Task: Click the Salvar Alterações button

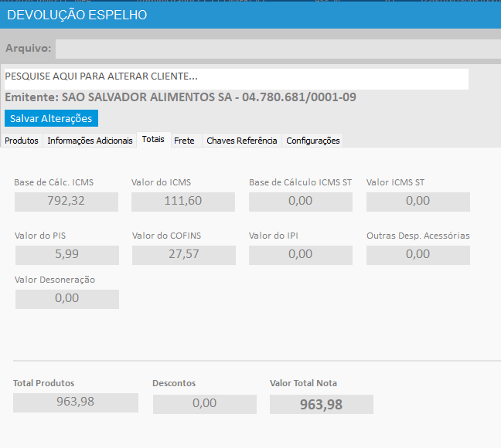Action: 51,118
